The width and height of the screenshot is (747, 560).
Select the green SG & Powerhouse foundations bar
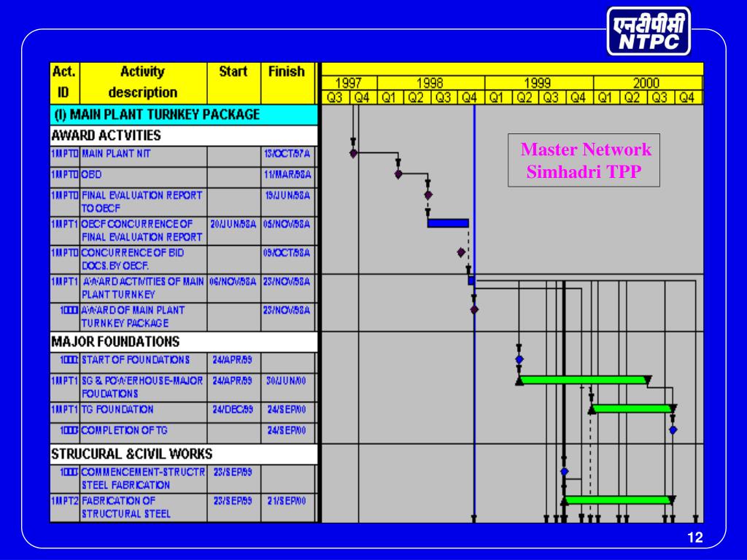(x=584, y=380)
